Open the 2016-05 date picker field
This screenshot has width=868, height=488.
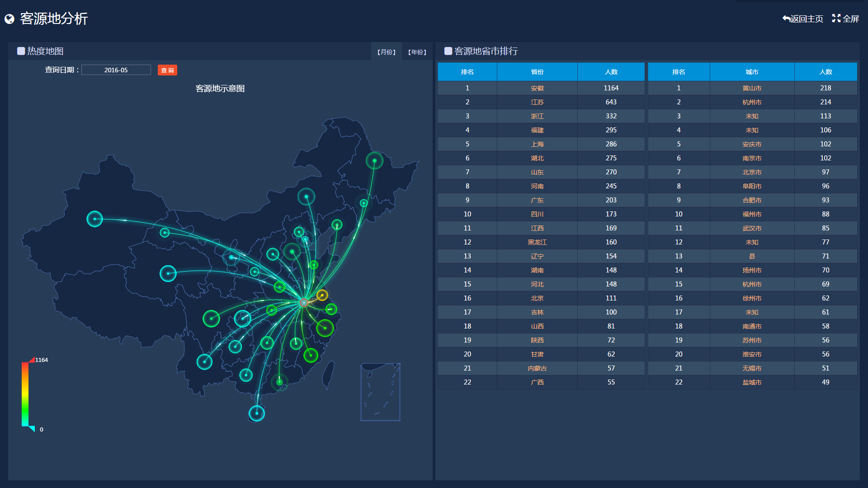point(116,70)
